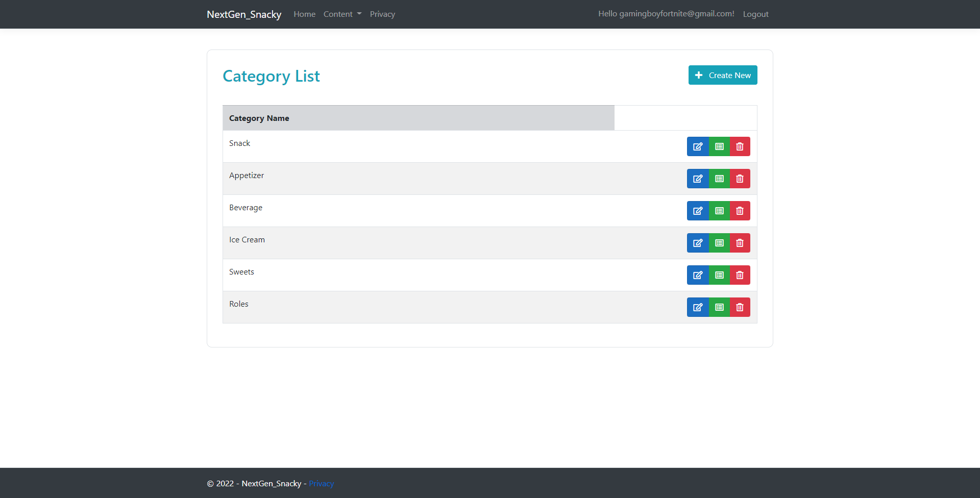This screenshot has width=980, height=498.
Task: Click the red trash icon for Beverage
Action: pyautogui.click(x=740, y=211)
